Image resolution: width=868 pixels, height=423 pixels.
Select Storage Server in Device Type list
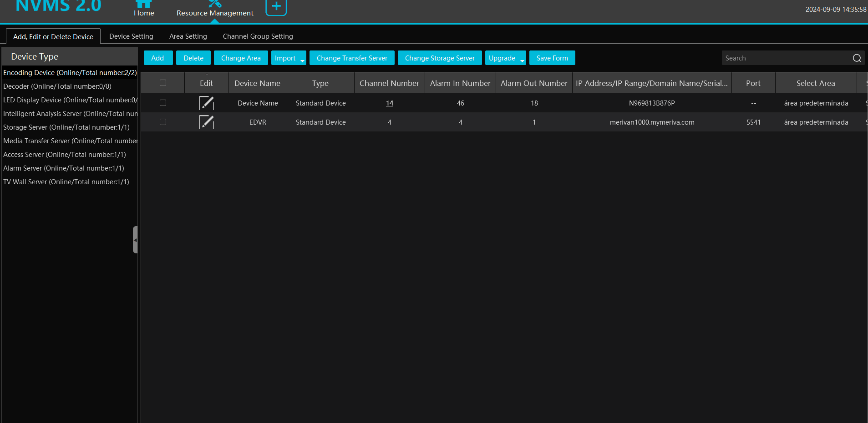pyautogui.click(x=66, y=127)
